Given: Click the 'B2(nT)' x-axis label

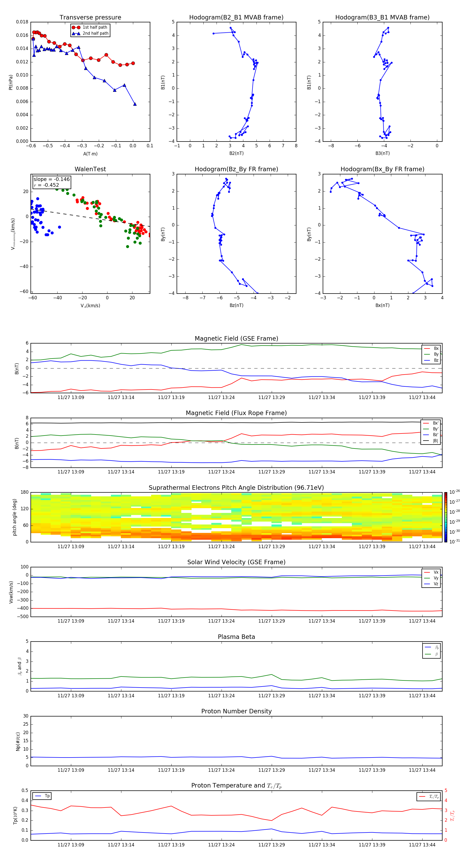Looking at the screenshot, I should (x=236, y=153).
